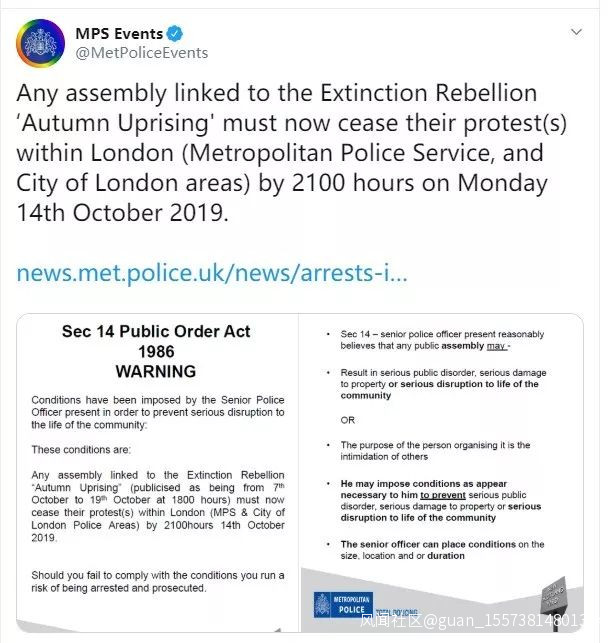Click the WARNING heading in the notice
Image resolution: width=616 pixels, height=643 pixels.
pos(155,371)
